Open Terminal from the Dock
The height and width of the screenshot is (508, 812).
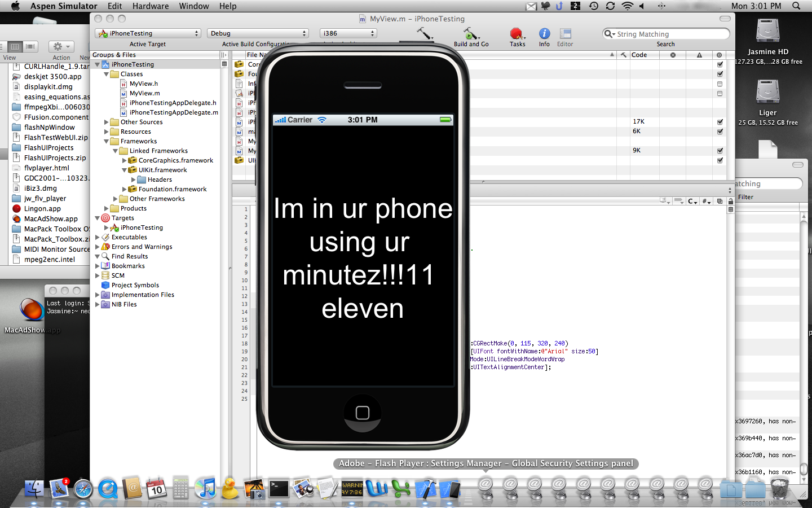coord(279,488)
